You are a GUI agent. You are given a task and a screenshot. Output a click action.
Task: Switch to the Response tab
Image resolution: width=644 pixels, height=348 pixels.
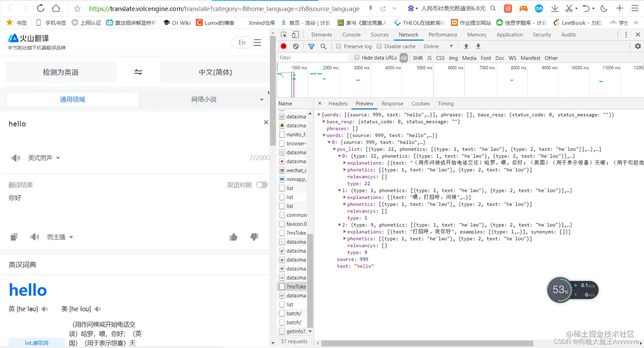[x=392, y=103]
